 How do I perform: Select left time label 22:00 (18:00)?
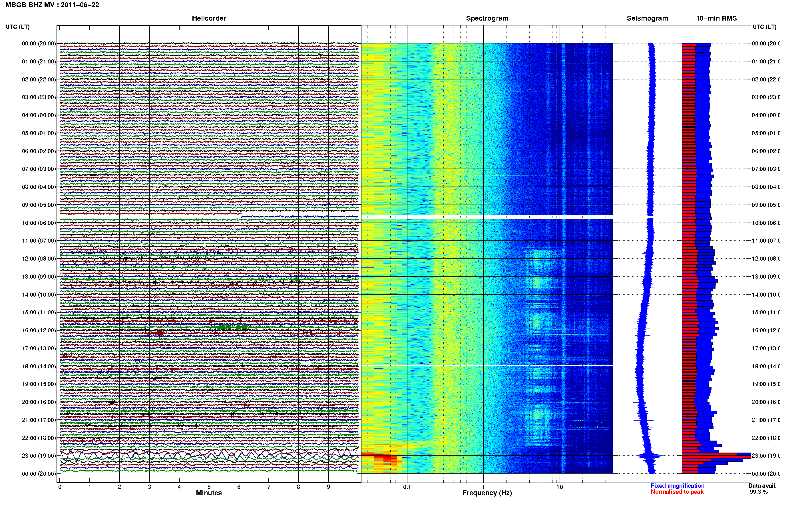point(39,438)
